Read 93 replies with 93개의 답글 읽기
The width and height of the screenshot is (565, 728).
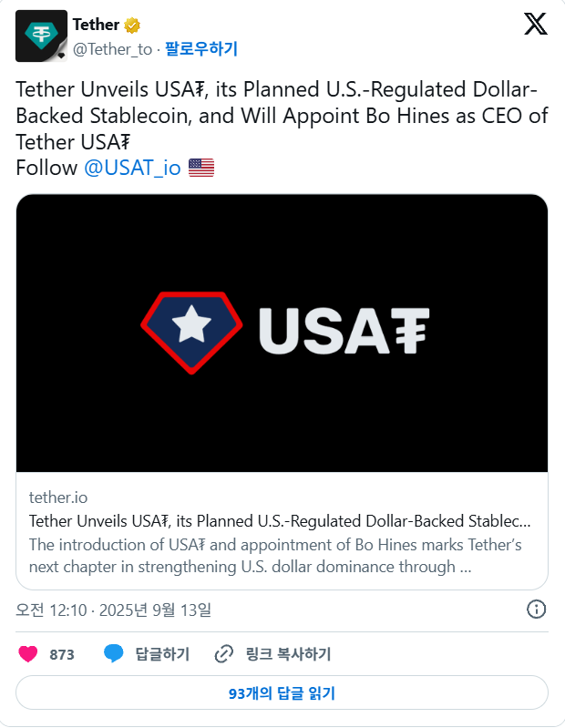282,692
